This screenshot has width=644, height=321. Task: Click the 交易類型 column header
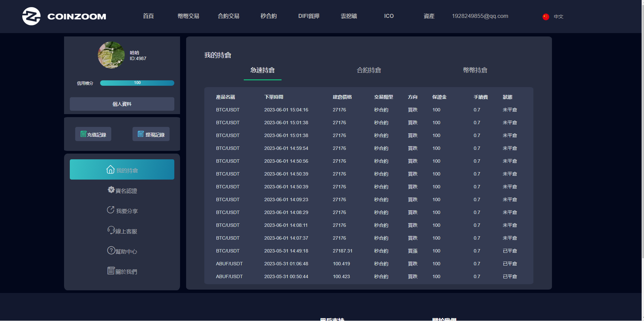coord(384,97)
